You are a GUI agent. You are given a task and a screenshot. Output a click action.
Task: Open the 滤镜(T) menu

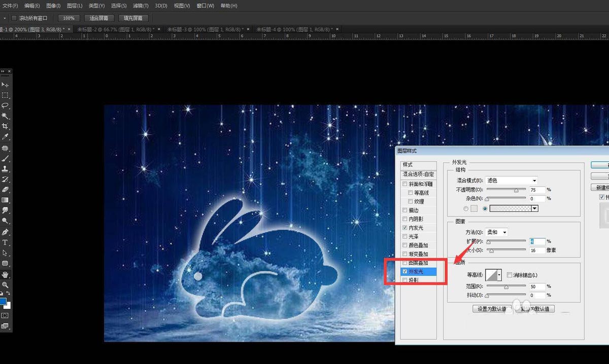141,6
